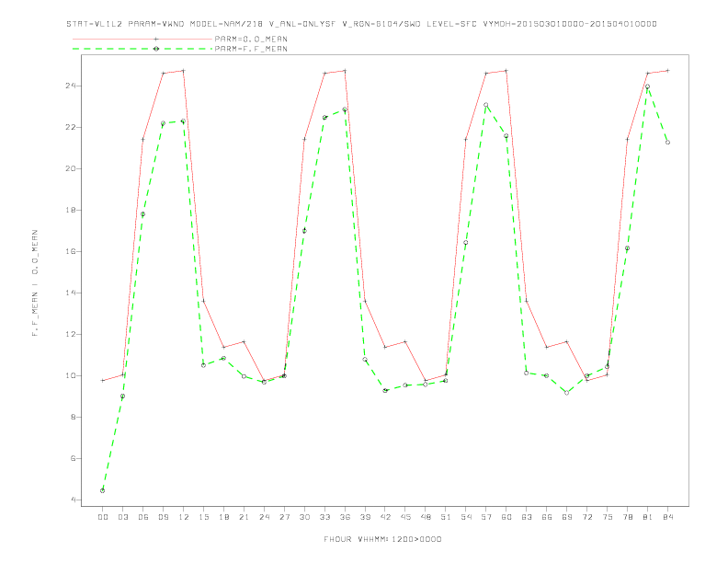Click y-axis tick label 8

pyautogui.click(x=74, y=417)
